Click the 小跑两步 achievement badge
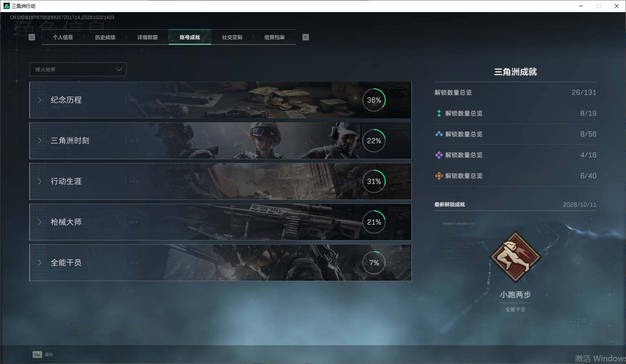 (515, 257)
